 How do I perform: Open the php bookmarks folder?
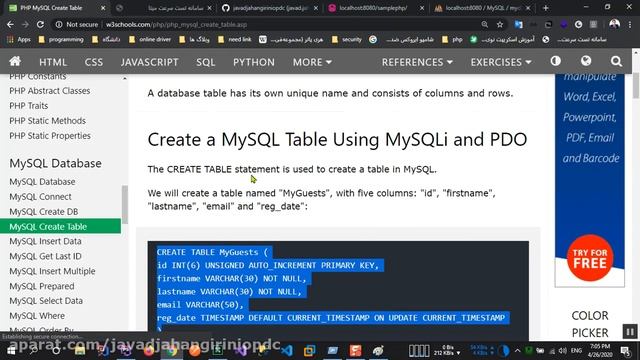452,40
